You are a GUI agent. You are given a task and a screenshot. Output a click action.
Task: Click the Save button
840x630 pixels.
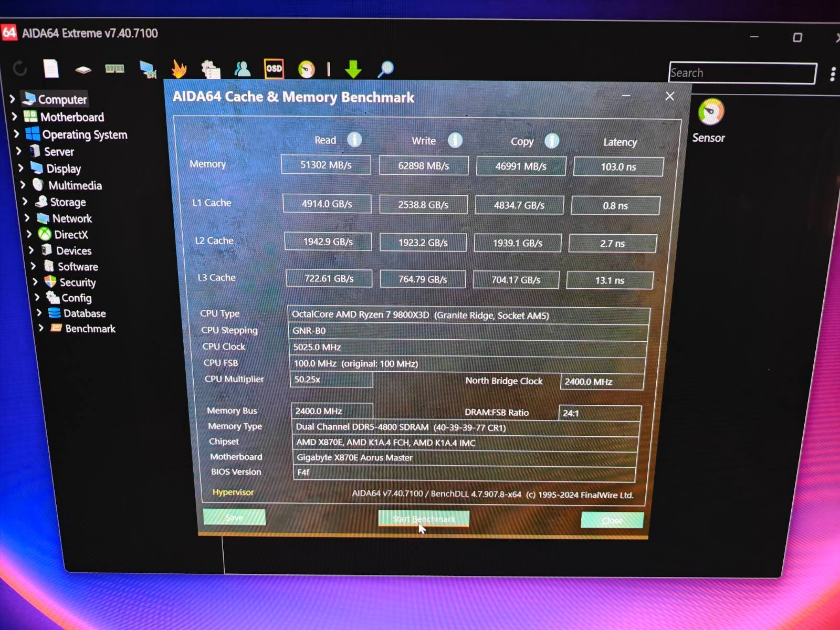tap(234, 517)
